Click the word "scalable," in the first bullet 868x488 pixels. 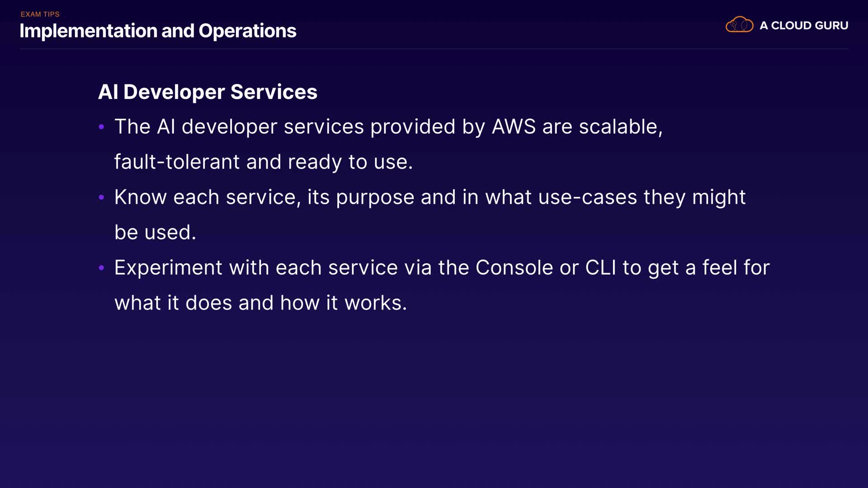tap(621, 127)
